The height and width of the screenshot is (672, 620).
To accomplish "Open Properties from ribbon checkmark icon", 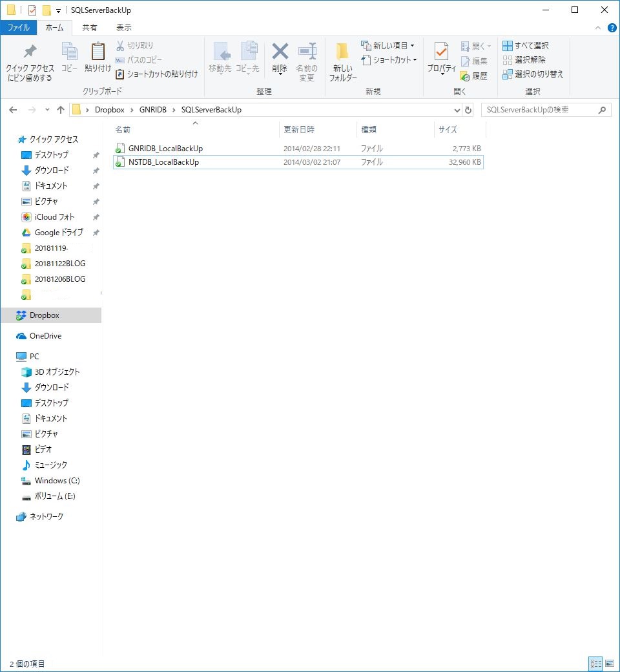I will coord(442,51).
